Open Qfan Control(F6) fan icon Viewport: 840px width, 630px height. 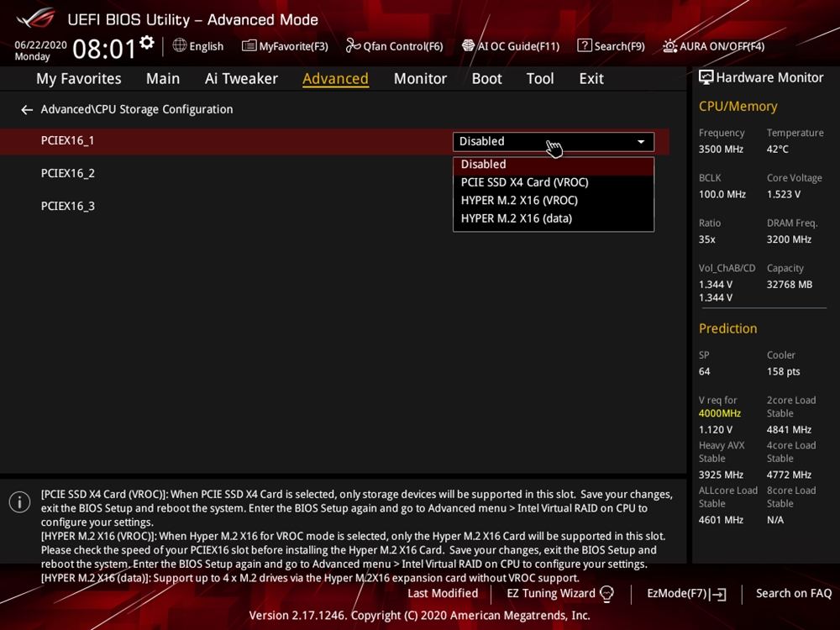pyautogui.click(x=353, y=45)
